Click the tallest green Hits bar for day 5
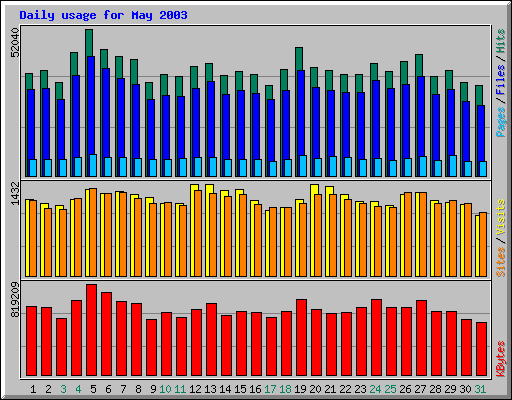Image resolution: width=512 pixels, height=400 pixels. 89,43
